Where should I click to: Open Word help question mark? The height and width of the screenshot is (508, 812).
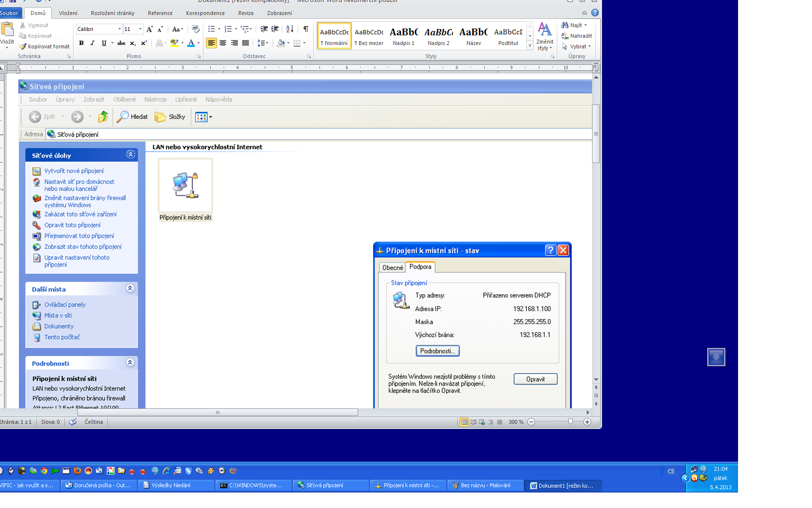click(595, 13)
